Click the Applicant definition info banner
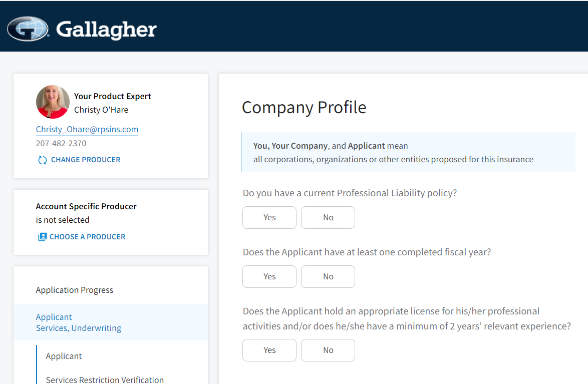The height and width of the screenshot is (384, 588). click(408, 152)
